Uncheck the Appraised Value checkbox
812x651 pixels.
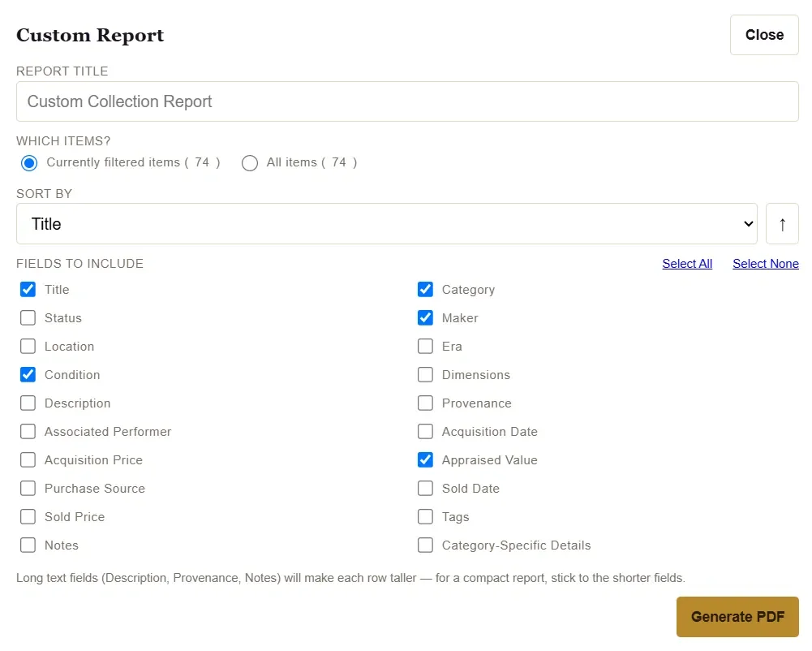[425, 459]
